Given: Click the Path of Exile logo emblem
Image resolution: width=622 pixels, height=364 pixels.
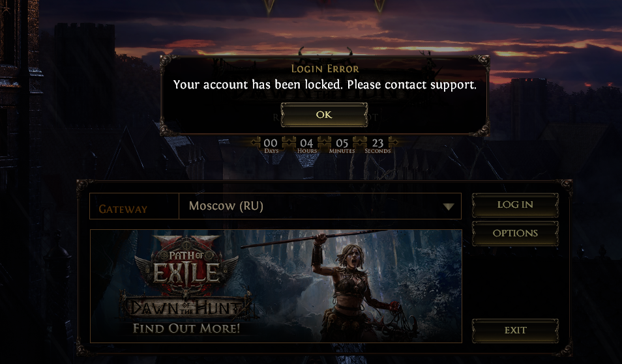Looking at the screenshot, I should tap(186, 264).
